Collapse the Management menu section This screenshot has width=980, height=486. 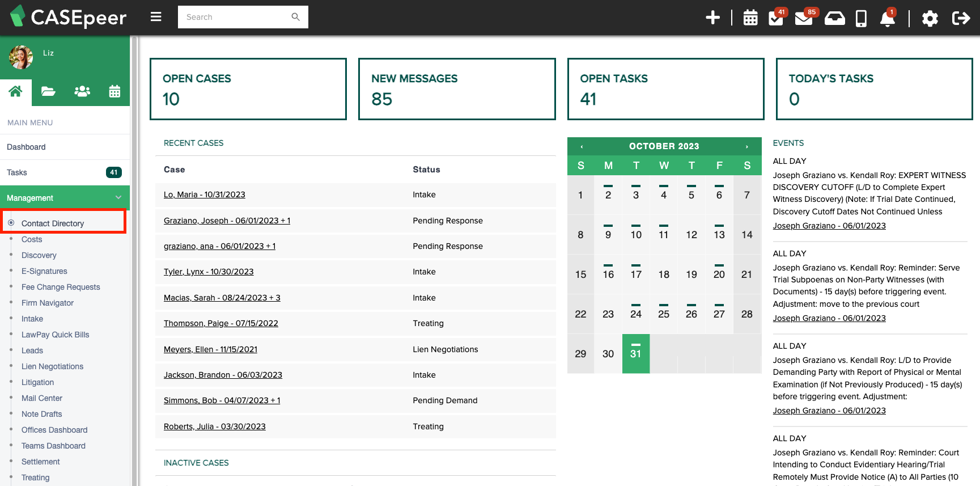tap(65, 198)
